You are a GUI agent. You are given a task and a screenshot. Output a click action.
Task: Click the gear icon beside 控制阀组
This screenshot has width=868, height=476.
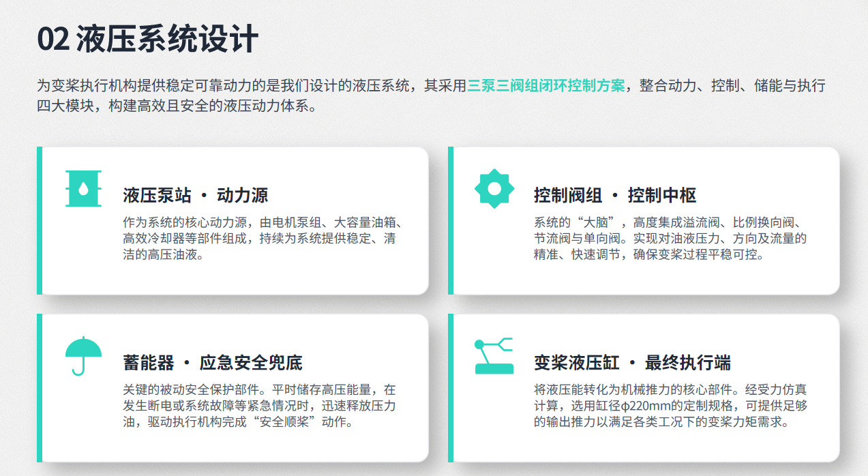point(494,188)
